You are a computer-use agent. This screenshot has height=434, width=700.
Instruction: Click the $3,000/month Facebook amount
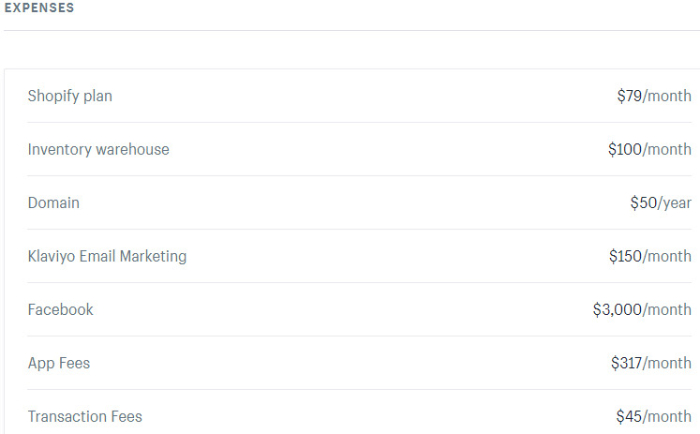pos(642,309)
